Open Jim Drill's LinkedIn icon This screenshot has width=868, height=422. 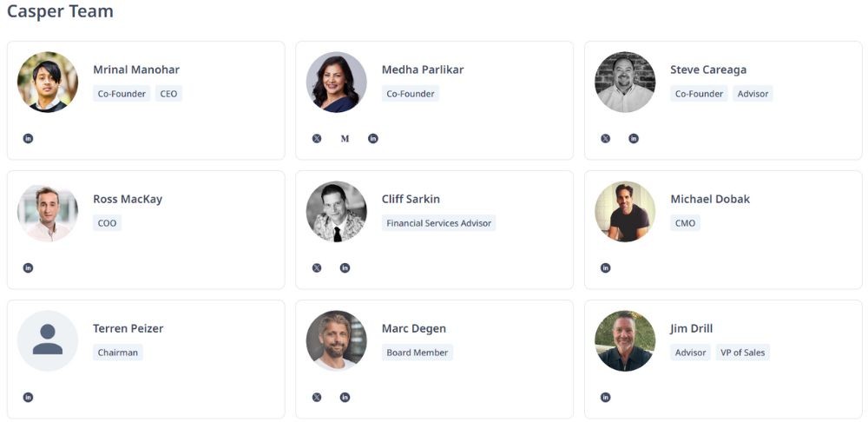(606, 398)
